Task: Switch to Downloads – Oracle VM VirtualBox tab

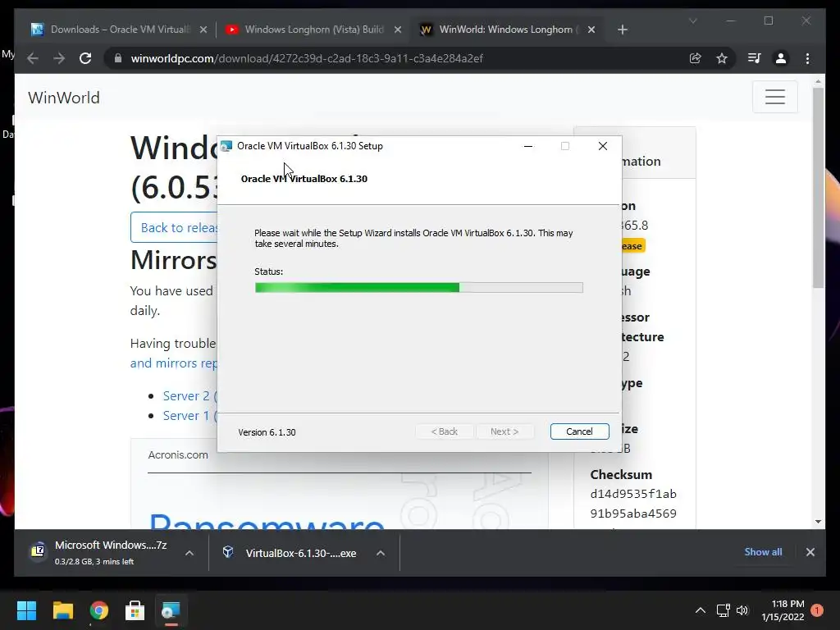Action: click(x=120, y=30)
